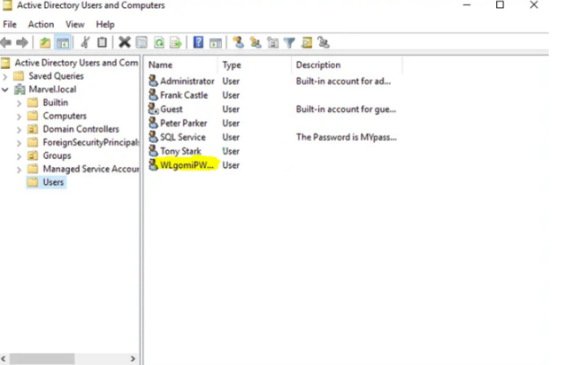Create a new user via the toolbar icon
The height and width of the screenshot is (365, 588).
tap(238, 42)
